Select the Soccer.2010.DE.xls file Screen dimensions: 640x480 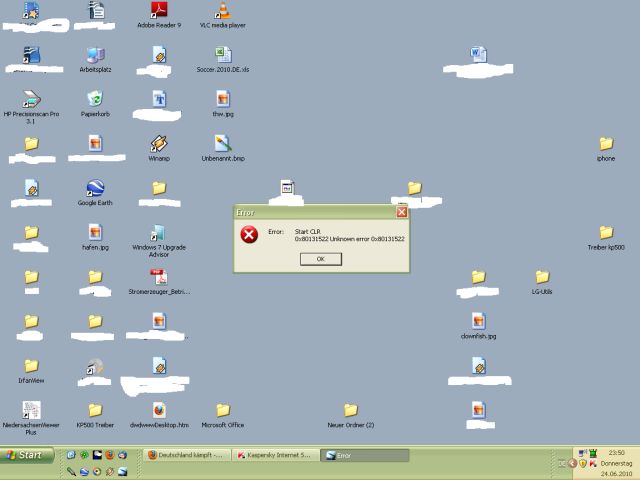[x=222, y=55]
